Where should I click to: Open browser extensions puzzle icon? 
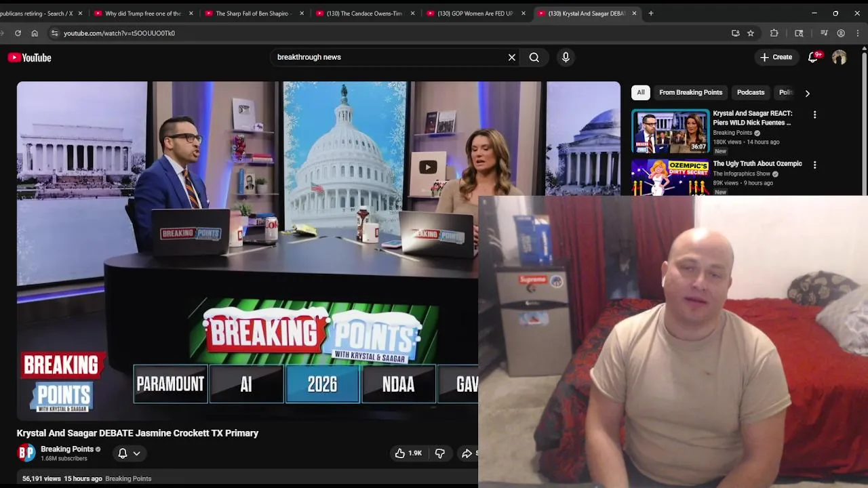tap(774, 33)
